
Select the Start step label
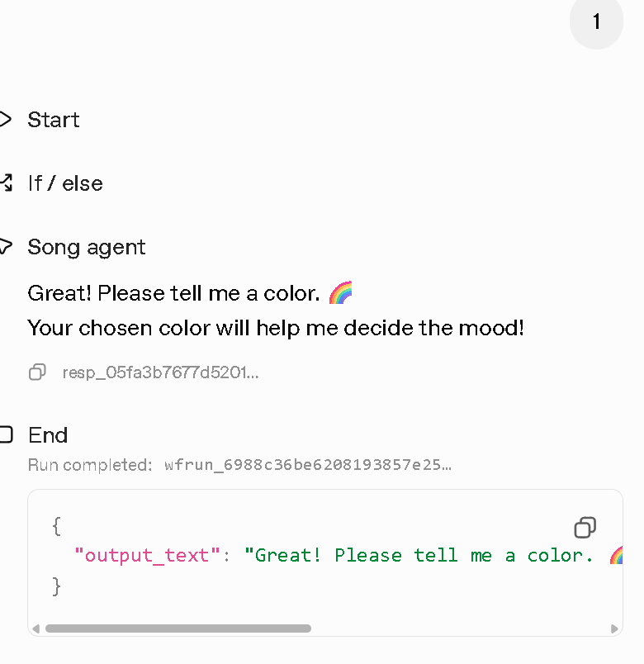(54, 120)
